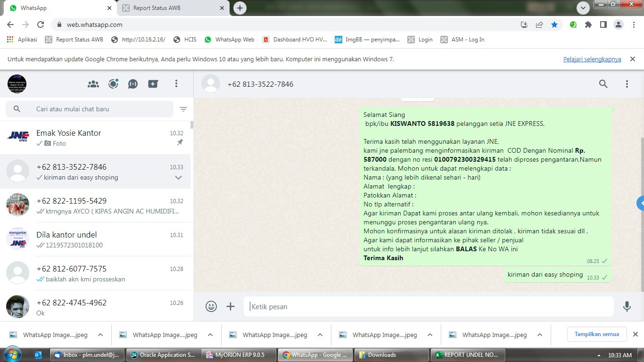Image resolution: width=644 pixels, height=362 pixels.
Task: Open the Dila kantor undel chat
Action: [x=97, y=239]
